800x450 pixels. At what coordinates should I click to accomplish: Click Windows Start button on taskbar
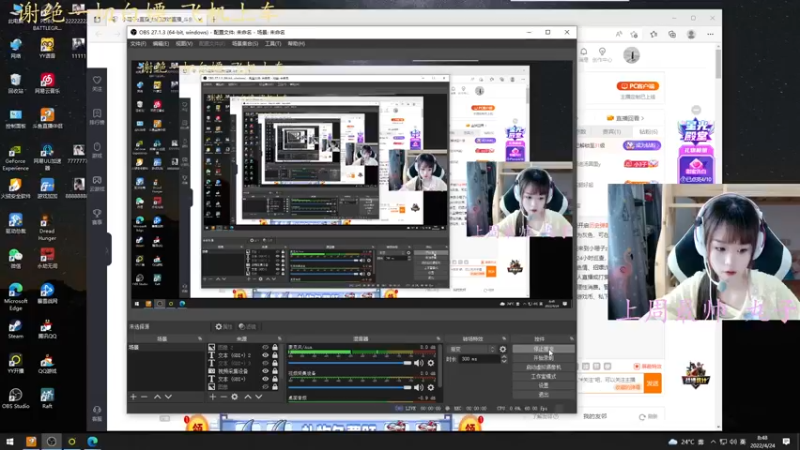(10, 441)
